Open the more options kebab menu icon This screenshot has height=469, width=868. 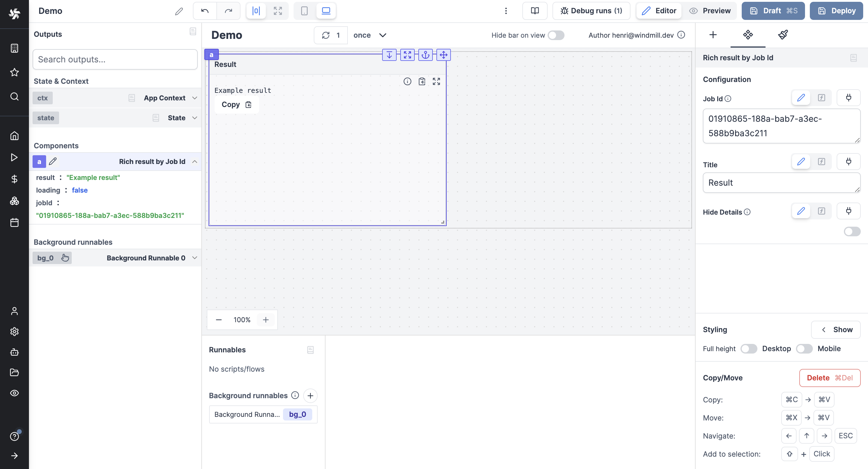pyautogui.click(x=505, y=10)
